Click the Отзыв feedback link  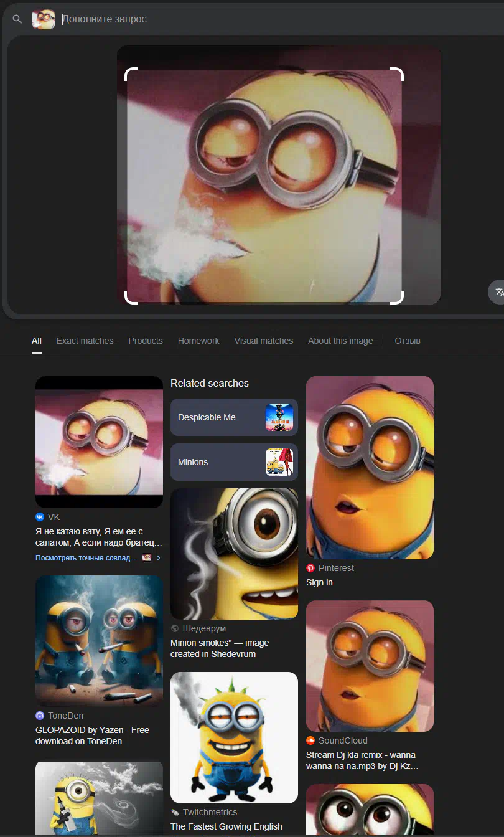[x=408, y=341]
